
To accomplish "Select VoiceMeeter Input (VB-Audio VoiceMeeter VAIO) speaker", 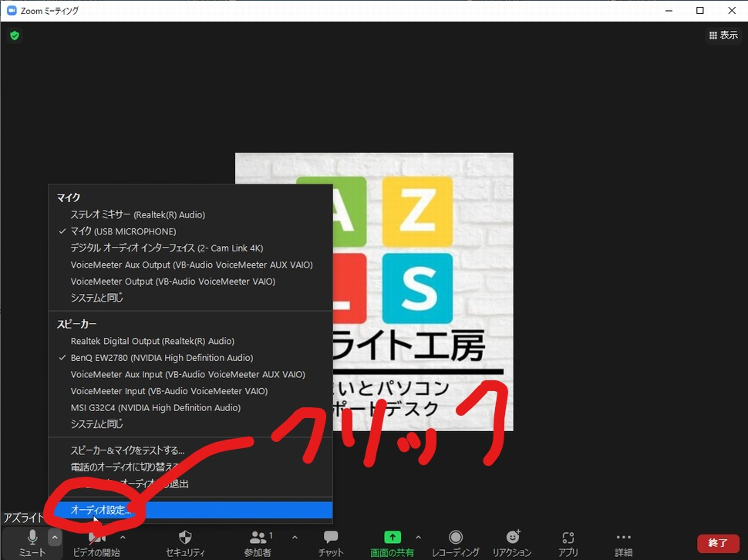I will click(x=190, y=391).
